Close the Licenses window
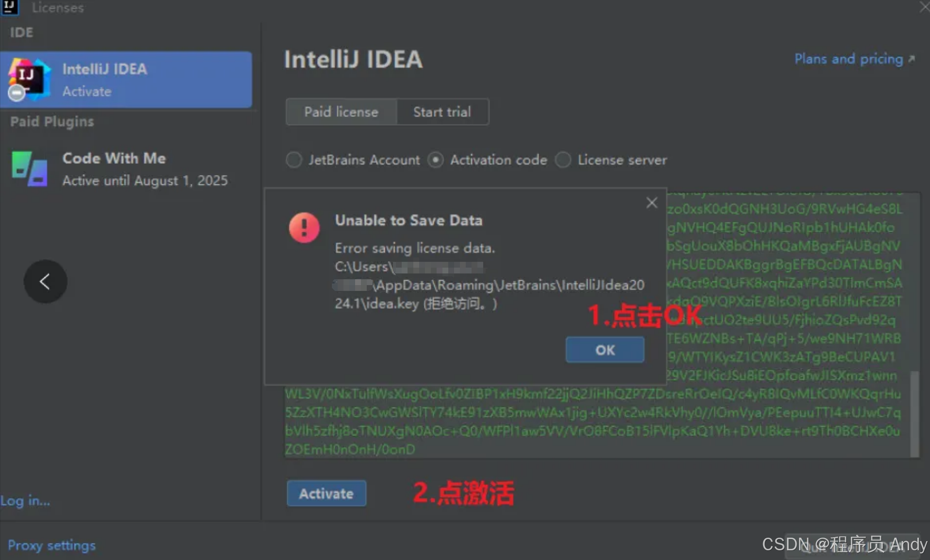This screenshot has width=930, height=560. pyautogui.click(x=924, y=7)
